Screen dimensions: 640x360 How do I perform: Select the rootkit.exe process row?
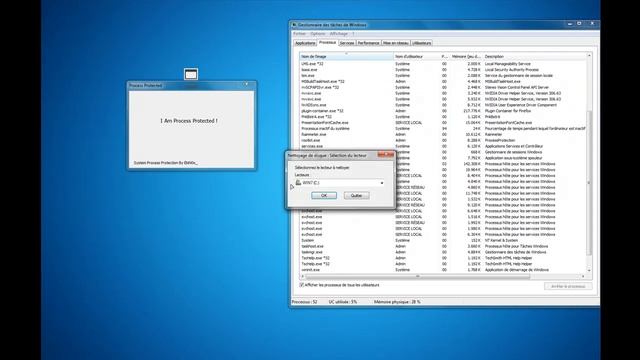[x=443, y=140]
